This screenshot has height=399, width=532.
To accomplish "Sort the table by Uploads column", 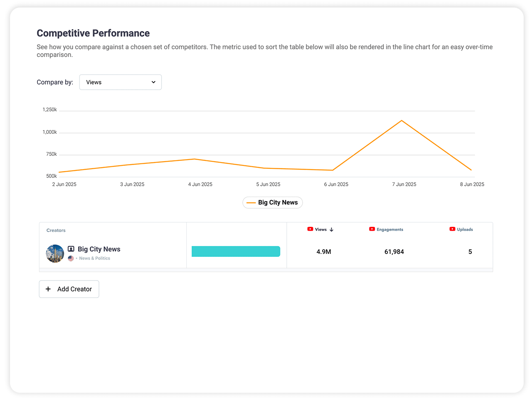I will tap(465, 229).
